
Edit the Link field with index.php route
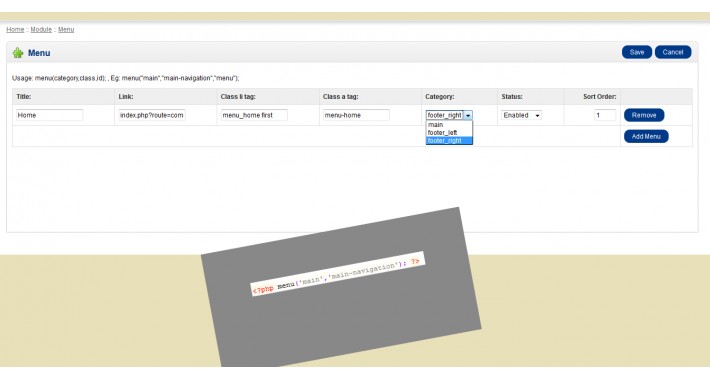click(152, 115)
